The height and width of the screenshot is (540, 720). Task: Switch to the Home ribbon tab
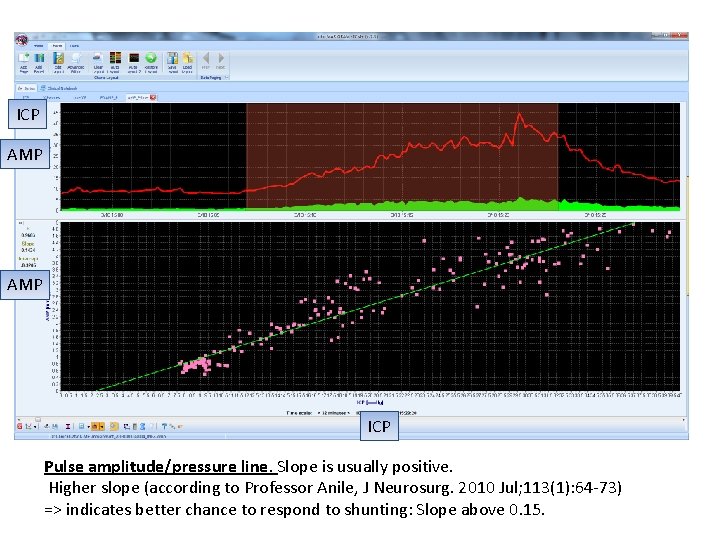click(x=38, y=45)
